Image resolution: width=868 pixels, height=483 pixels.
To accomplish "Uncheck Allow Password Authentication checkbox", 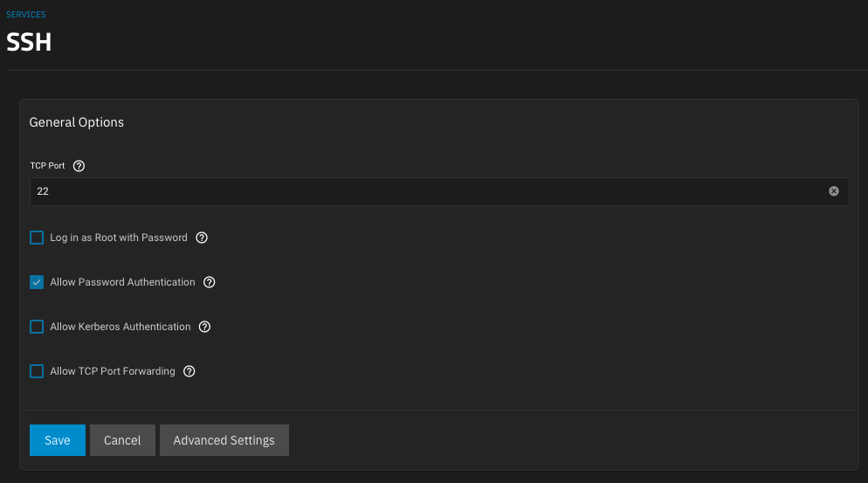I will tap(37, 282).
